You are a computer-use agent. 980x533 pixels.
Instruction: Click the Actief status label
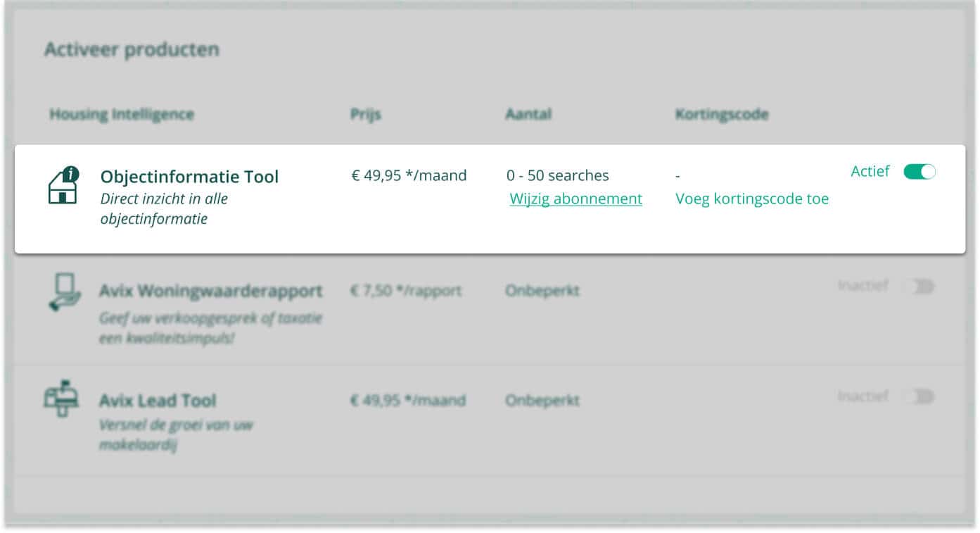870,171
